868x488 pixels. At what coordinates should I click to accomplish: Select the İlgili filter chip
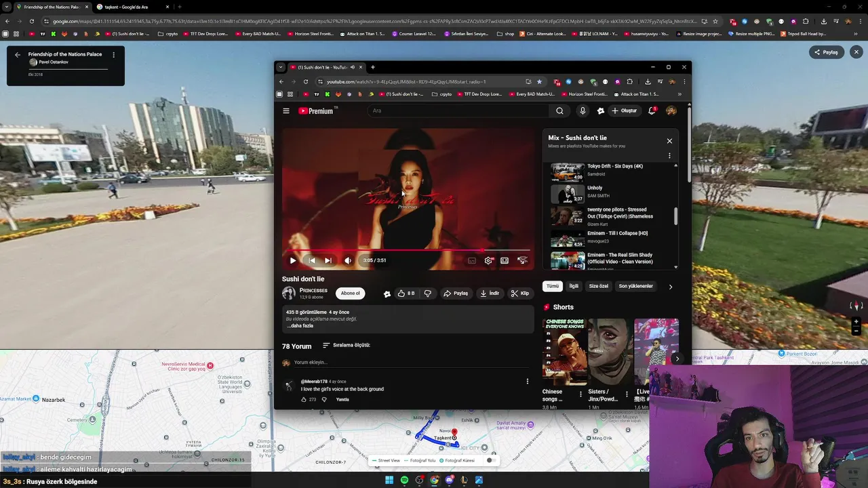point(574,286)
